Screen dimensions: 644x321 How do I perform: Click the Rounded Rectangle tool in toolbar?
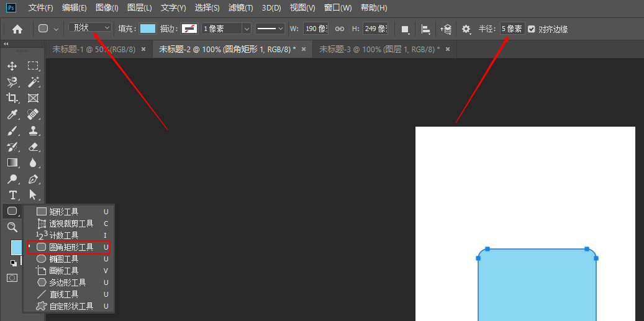click(x=12, y=211)
